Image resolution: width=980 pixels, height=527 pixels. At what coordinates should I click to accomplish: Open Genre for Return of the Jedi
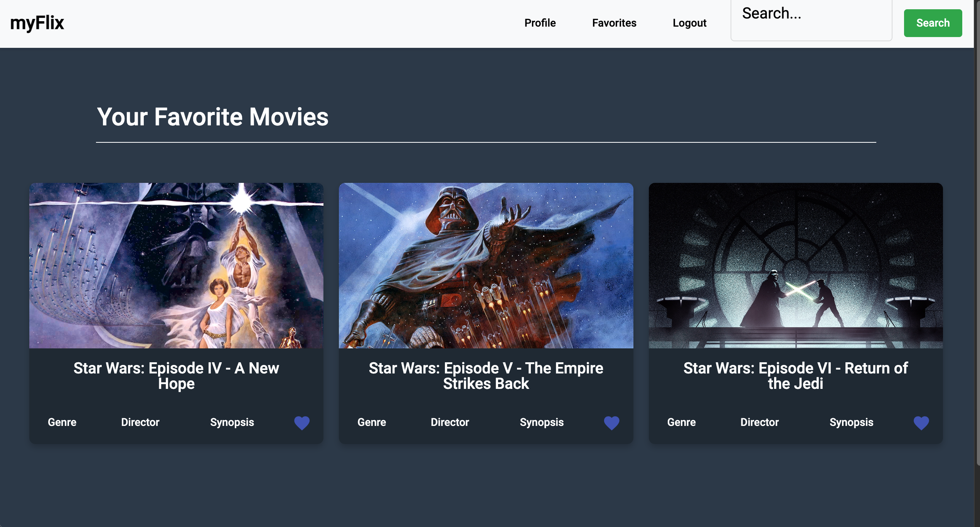pyautogui.click(x=681, y=422)
